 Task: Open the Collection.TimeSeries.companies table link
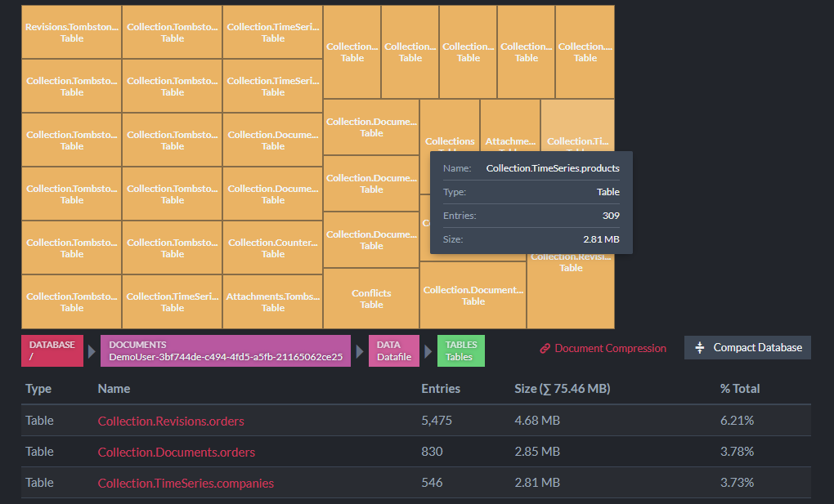tap(186, 484)
